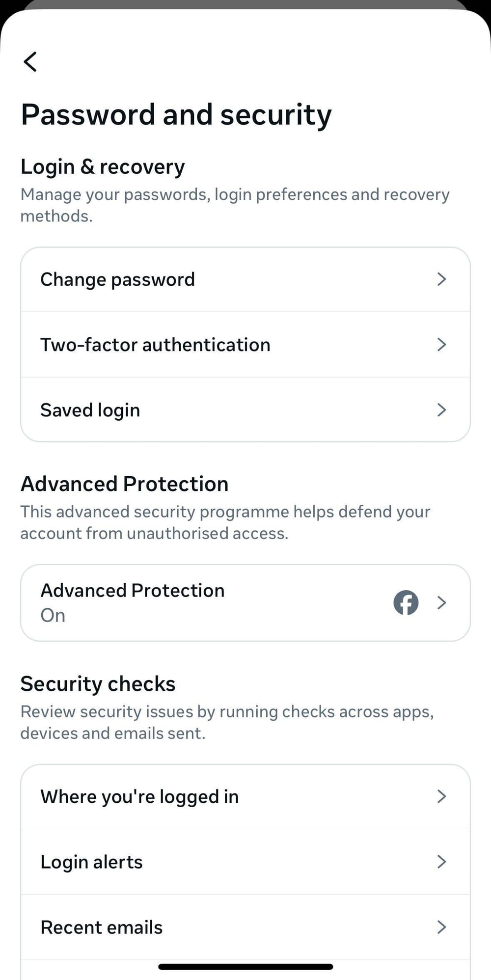Open the Change password option

(118, 279)
